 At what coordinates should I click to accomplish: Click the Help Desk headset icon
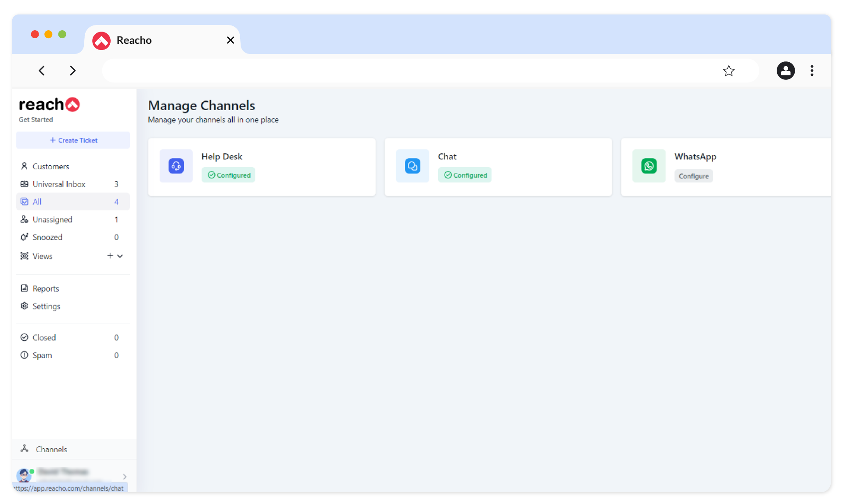coord(176,166)
